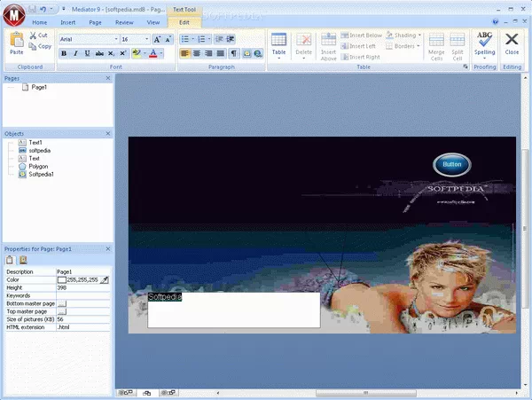532x400 pixels.
Task: Click the Mediator application orb button
Action: [x=12, y=15]
